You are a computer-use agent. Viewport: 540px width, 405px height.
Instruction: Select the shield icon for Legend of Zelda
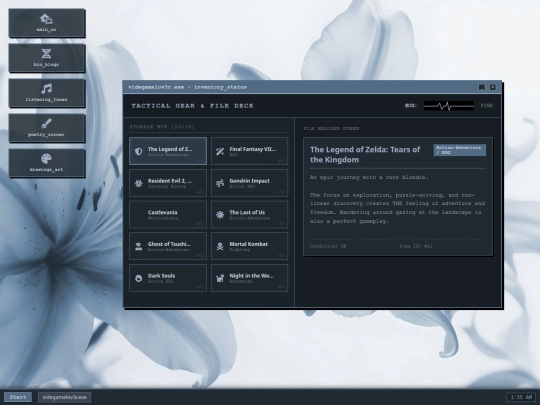pos(138,151)
